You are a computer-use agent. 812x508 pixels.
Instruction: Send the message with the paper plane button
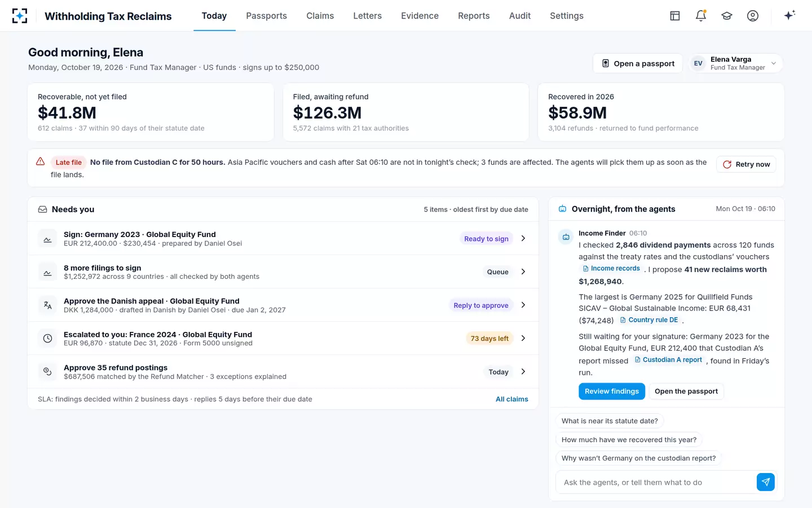(766, 482)
